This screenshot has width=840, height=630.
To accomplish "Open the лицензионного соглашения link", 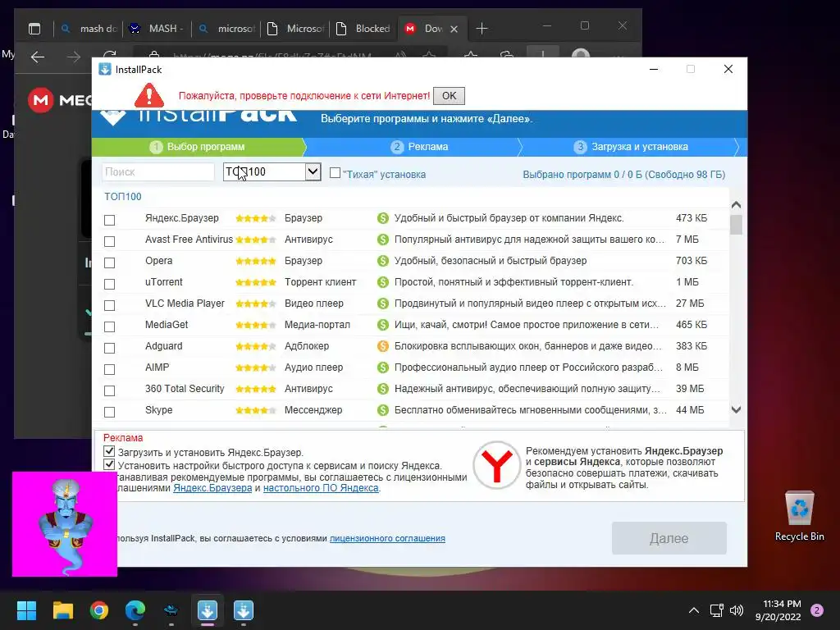I will (x=387, y=538).
